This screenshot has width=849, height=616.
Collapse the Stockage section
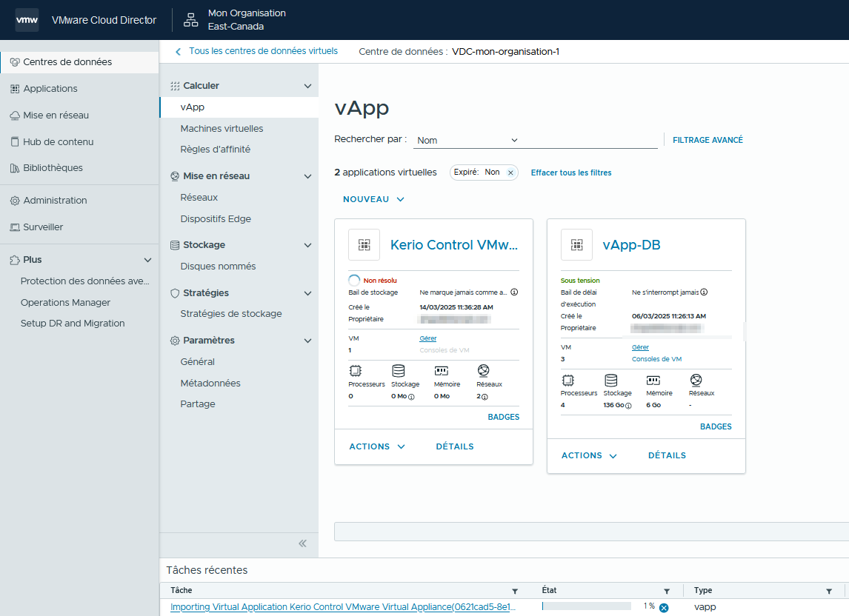(307, 245)
